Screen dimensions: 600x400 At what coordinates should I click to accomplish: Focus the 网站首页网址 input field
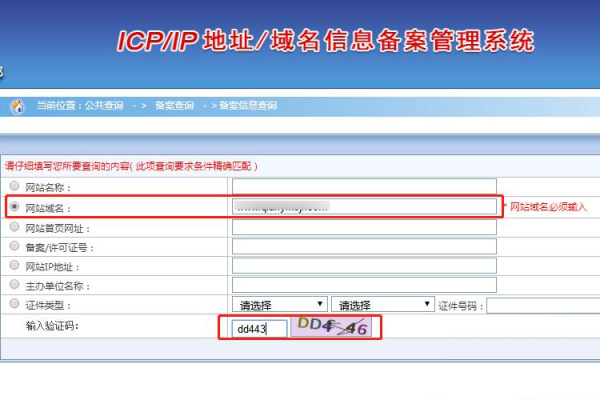pos(364,227)
